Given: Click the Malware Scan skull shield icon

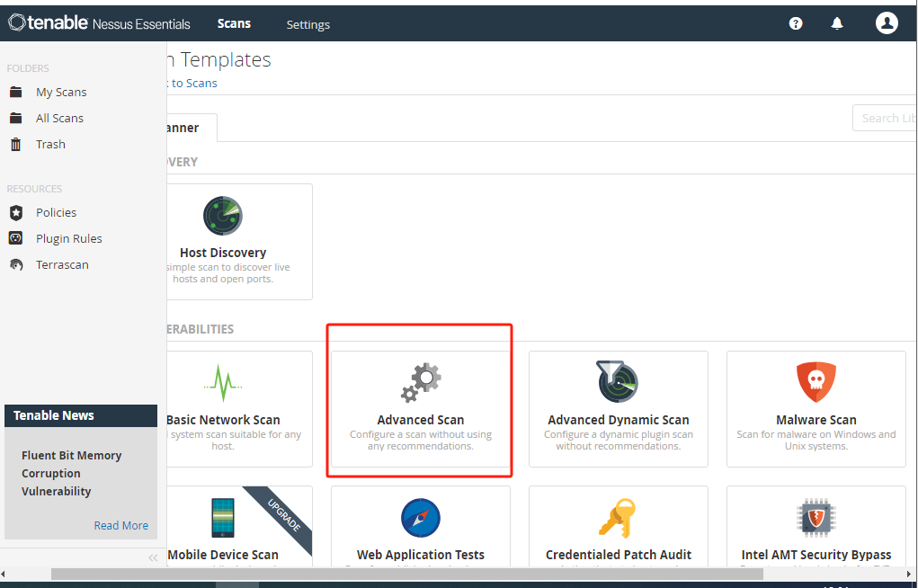Looking at the screenshot, I should (x=816, y=382).
